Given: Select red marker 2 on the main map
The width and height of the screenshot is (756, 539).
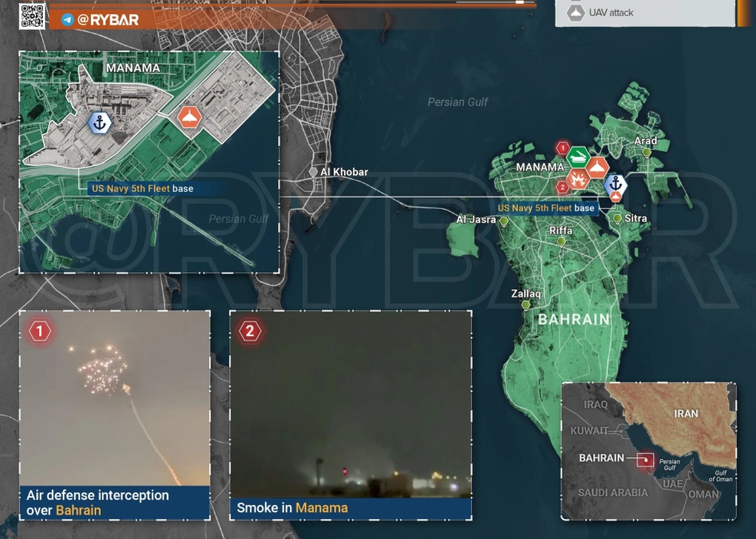Looking at the screenshot, I should [x=563, y=188].
